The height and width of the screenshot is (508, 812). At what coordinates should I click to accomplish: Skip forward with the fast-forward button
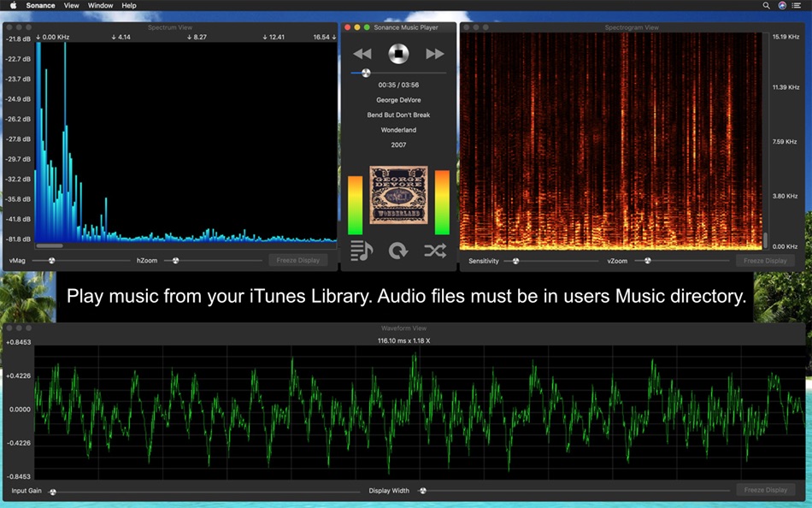(435, 54)
